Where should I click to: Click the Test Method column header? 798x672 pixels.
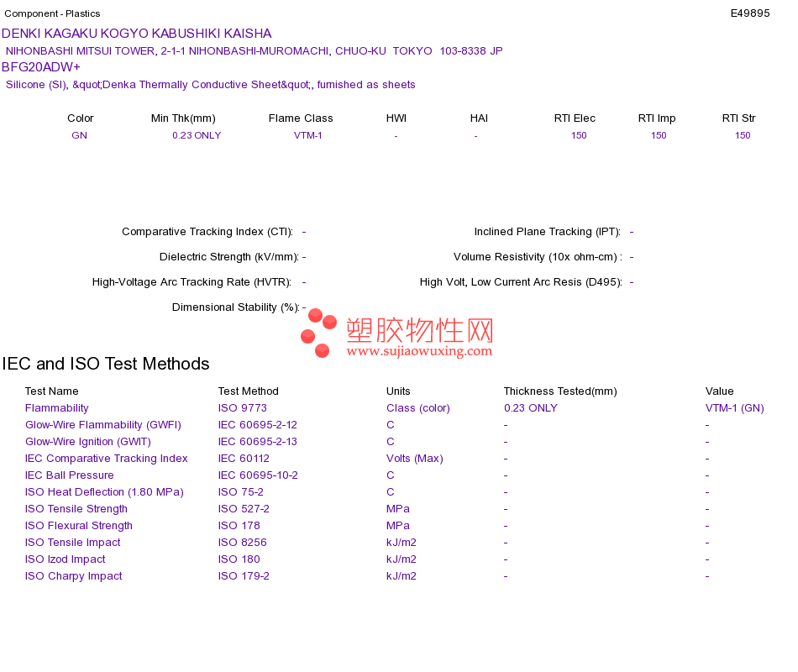pyautogui.click(x=249, y=391)
